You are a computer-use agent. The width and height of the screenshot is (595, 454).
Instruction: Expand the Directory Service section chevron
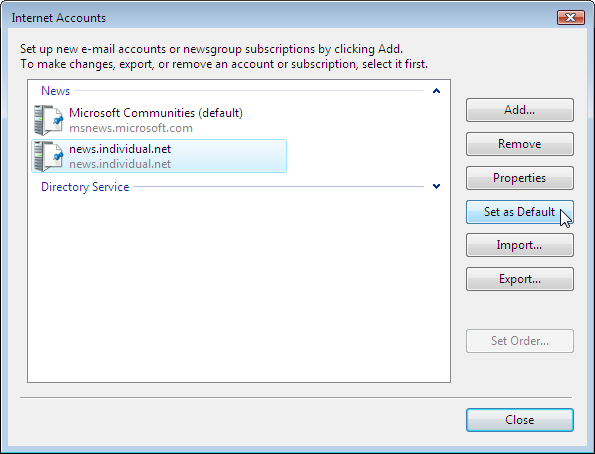pyautogui.click(x=436, y=186)
